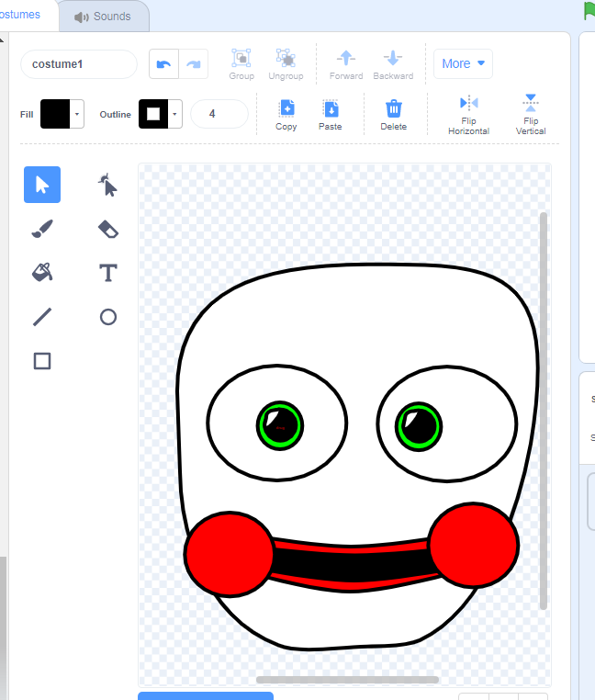Viewport: 595px width, 700px height.
Task: Select the arrow Select tool
Action: 42,185
